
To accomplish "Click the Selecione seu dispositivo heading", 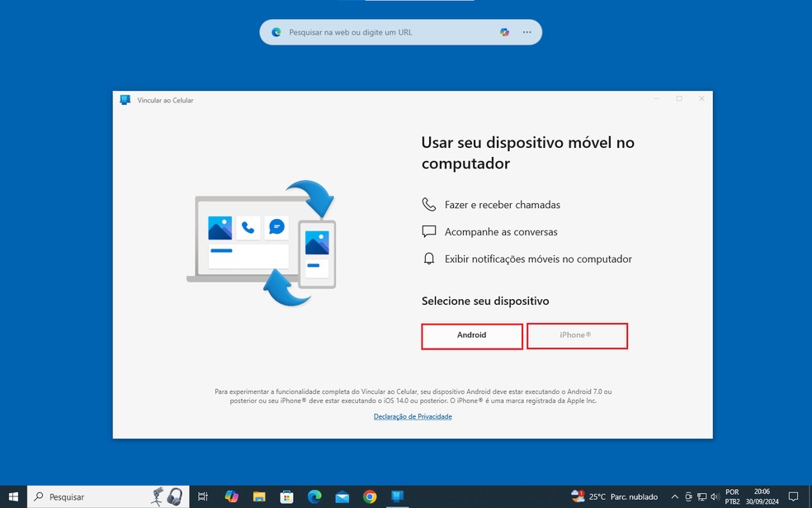I will pyautogui.click(x=485, y=301).
